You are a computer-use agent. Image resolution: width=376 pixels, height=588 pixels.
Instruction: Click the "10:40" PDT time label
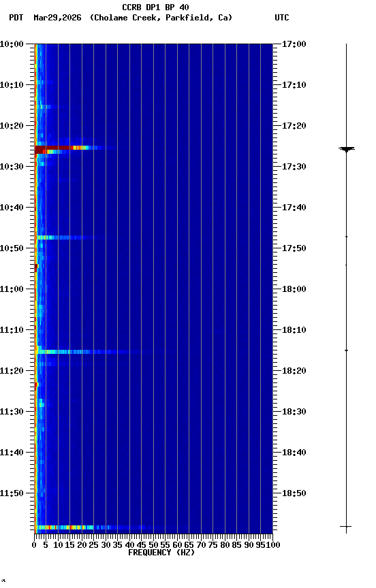[x=12, y=208]
